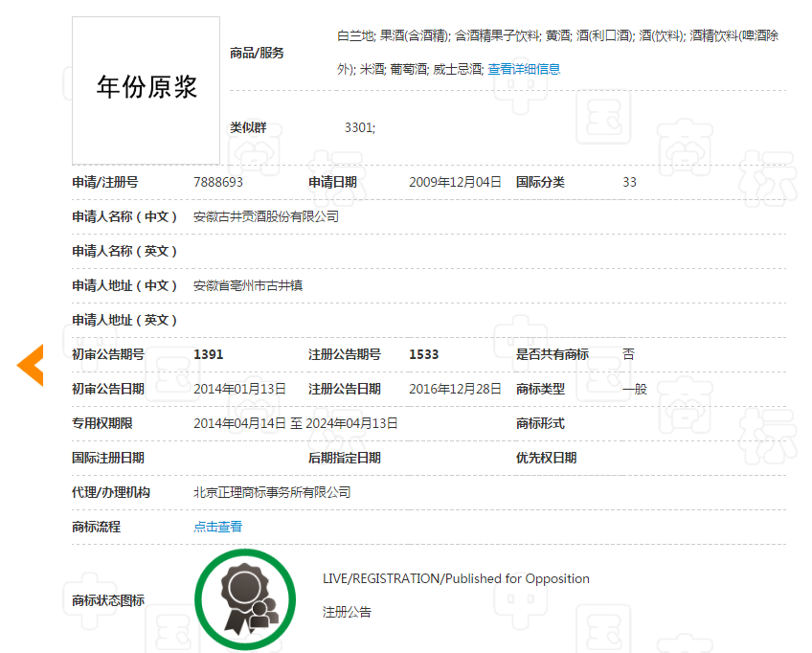Click the 初审公告期号 value 1391
This screenshot has width=812, height=653.
(x=209, y=353)
